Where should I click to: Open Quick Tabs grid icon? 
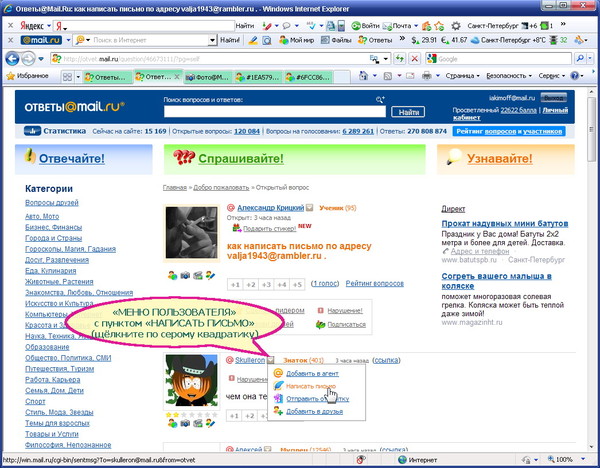[67, 77]
